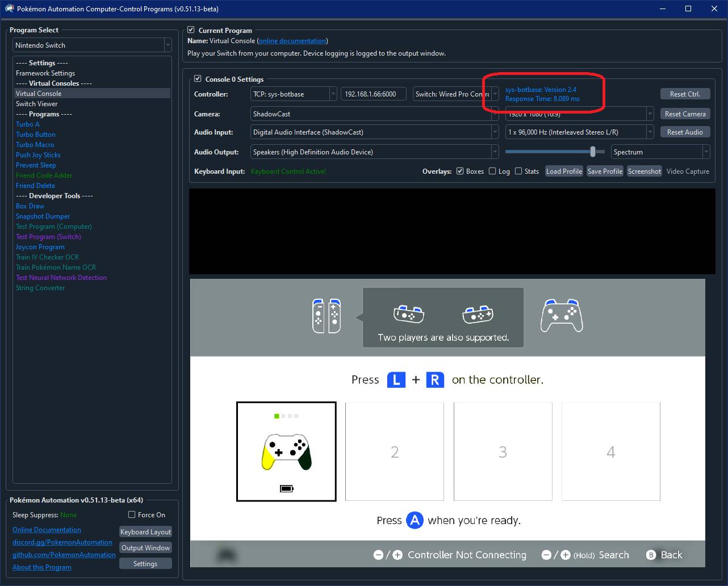Click the app icon in title bar
This screenshot has width=728, height=586.
click(9, 9)
